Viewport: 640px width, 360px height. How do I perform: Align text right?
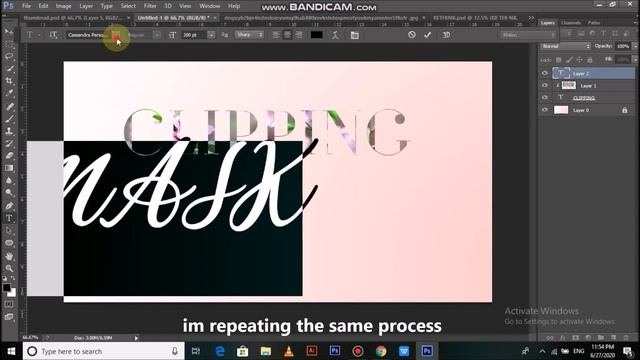pyautogui.click(x=299, y=35)
